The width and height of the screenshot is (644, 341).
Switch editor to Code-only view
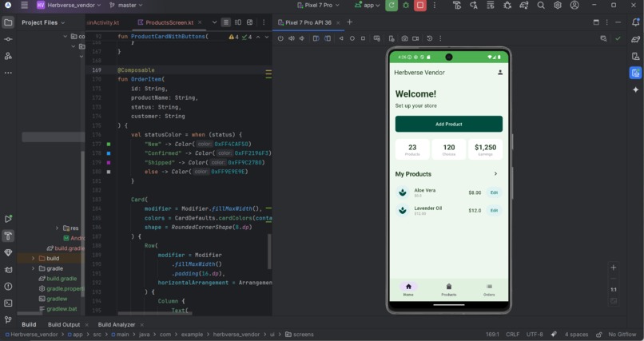coord(225,22)
